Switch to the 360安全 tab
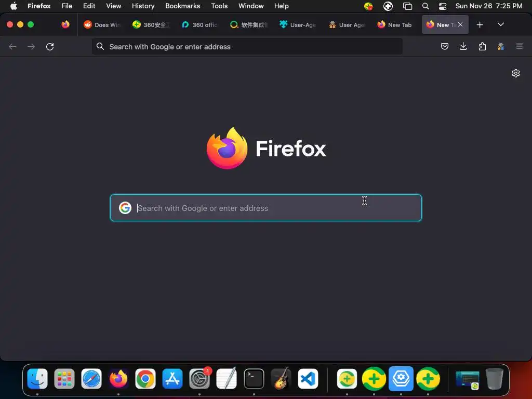Viewport: 532px width, 399px height. click(x=151, y=25)
